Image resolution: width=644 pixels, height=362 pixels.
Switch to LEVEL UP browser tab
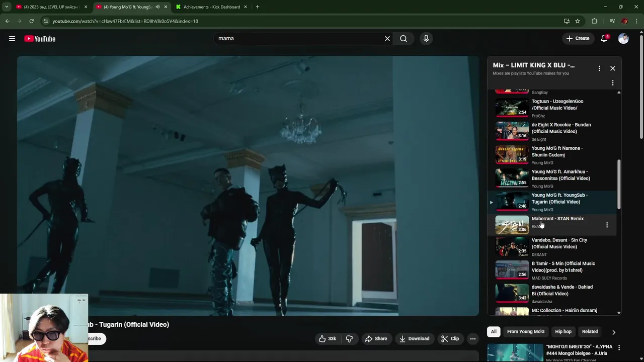[50, 7]
